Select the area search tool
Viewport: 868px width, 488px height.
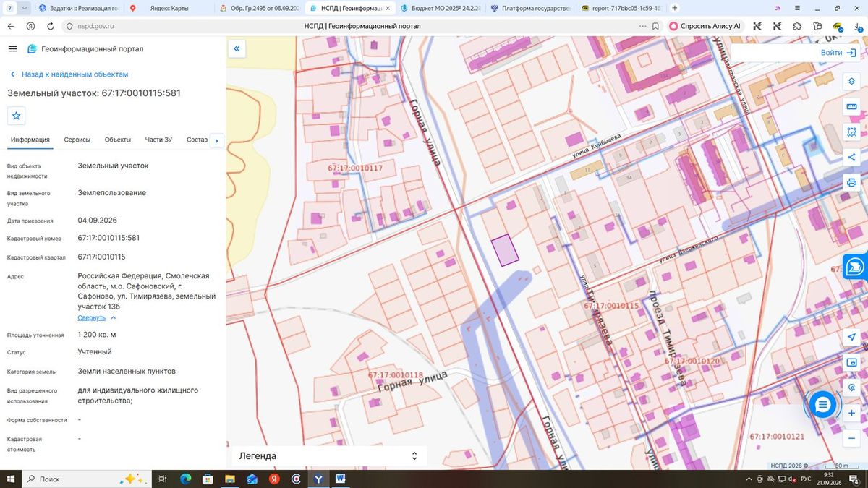click(851, 132)
